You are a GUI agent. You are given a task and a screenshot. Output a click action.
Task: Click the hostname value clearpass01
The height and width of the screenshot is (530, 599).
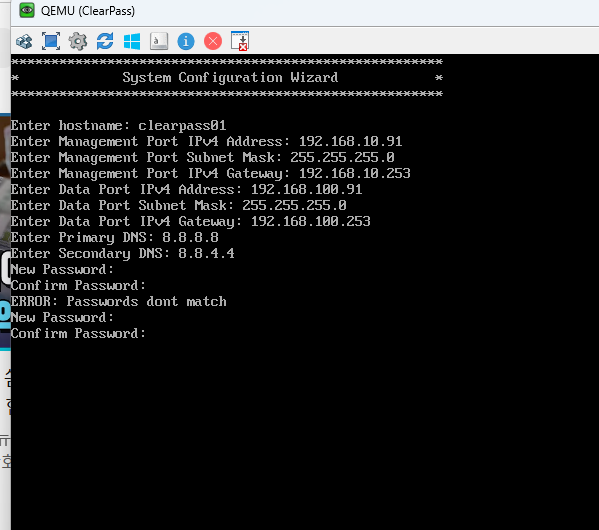182,126
